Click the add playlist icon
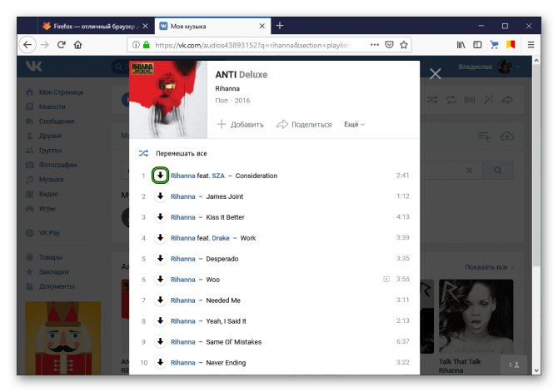Screen dimensions: 558x392 [484, 136]
